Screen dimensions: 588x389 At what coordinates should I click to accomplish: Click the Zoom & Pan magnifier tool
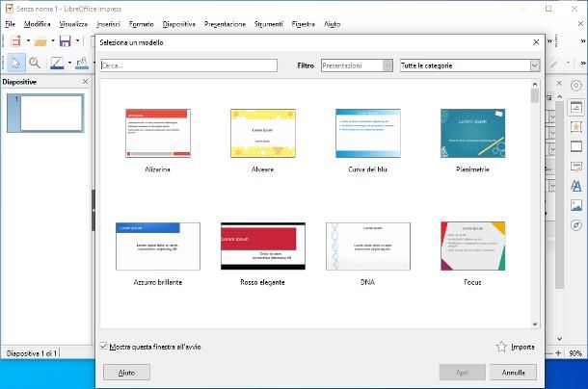tap(35, 63)
